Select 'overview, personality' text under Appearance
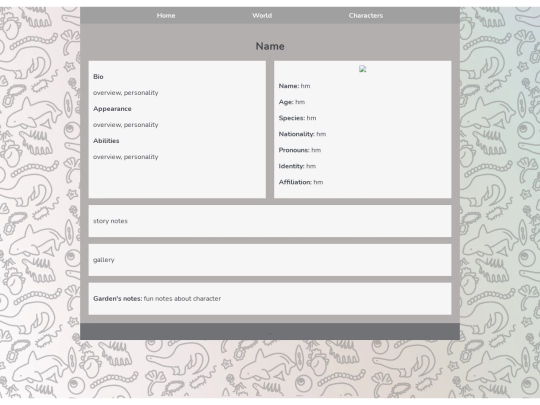This screenshot has height=405, width=540. tap(126, 125)
